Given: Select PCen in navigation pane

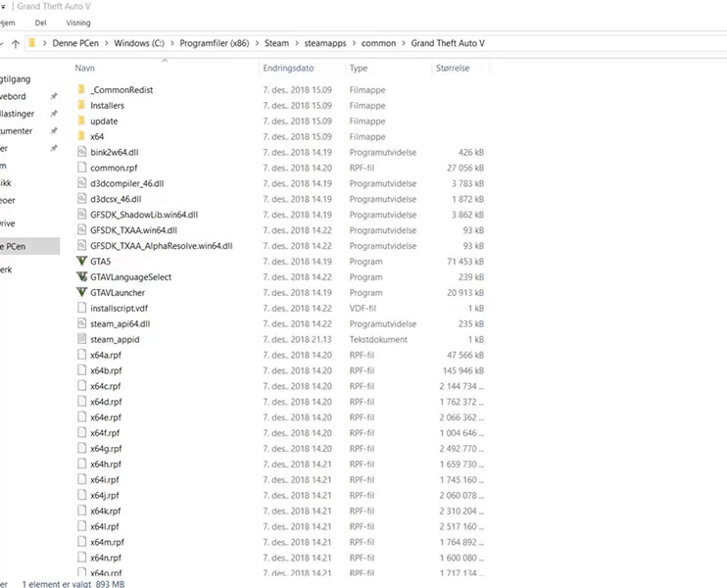Looking at the screenshot, I should (x=29, y=246).
